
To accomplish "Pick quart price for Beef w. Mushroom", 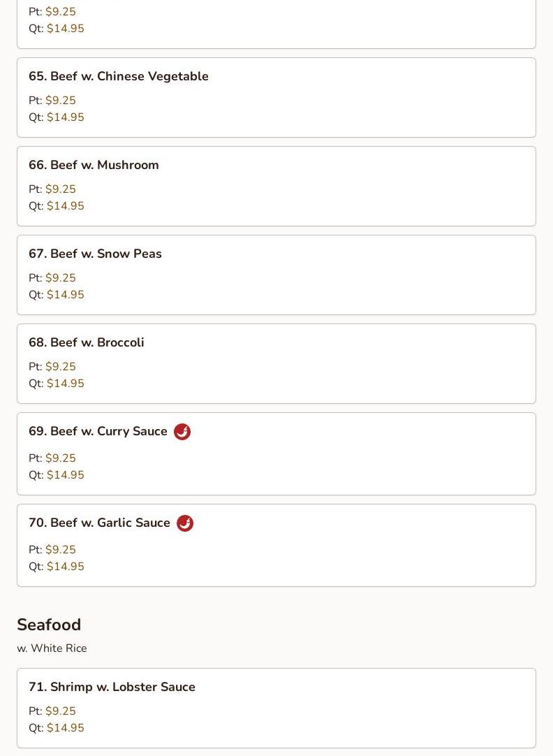I will (65, 206).
